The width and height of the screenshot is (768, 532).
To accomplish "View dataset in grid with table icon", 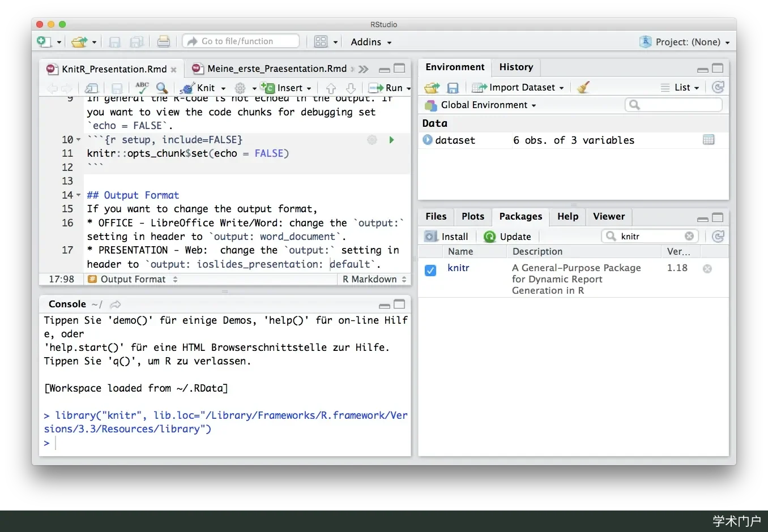I will (709, 140).
